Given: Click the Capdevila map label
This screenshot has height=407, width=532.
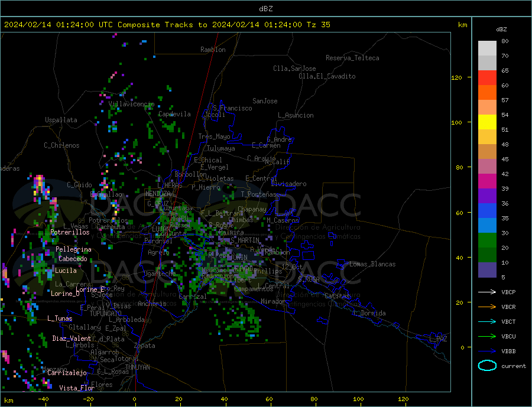Looking at the screenshot, I should (174, 114).
